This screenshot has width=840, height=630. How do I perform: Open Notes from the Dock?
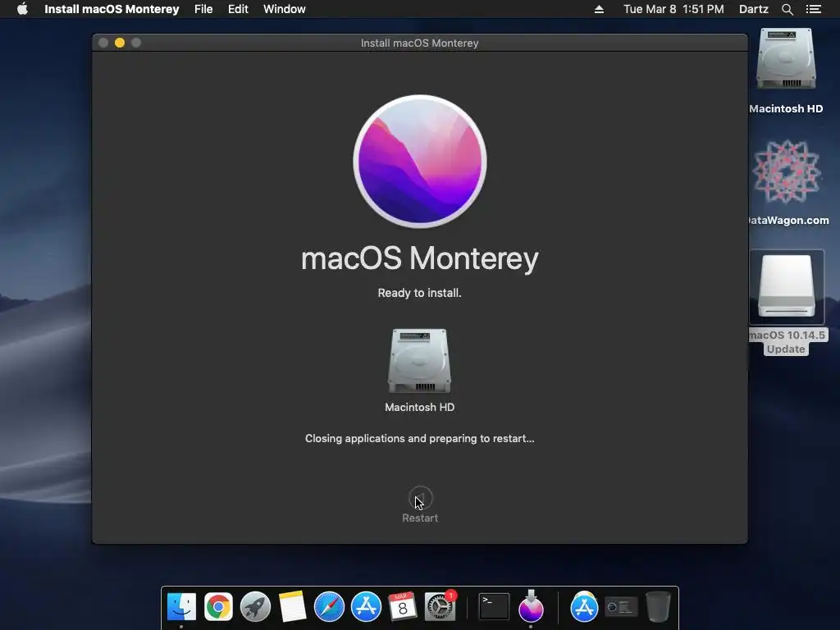[293, 606]
